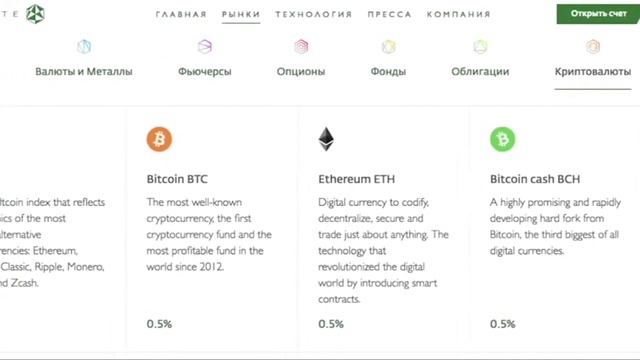The height and width of the screenshot is (360, 640).
Task: Switch to the Фьючерсы tab
Action: [x=204, y=71]
